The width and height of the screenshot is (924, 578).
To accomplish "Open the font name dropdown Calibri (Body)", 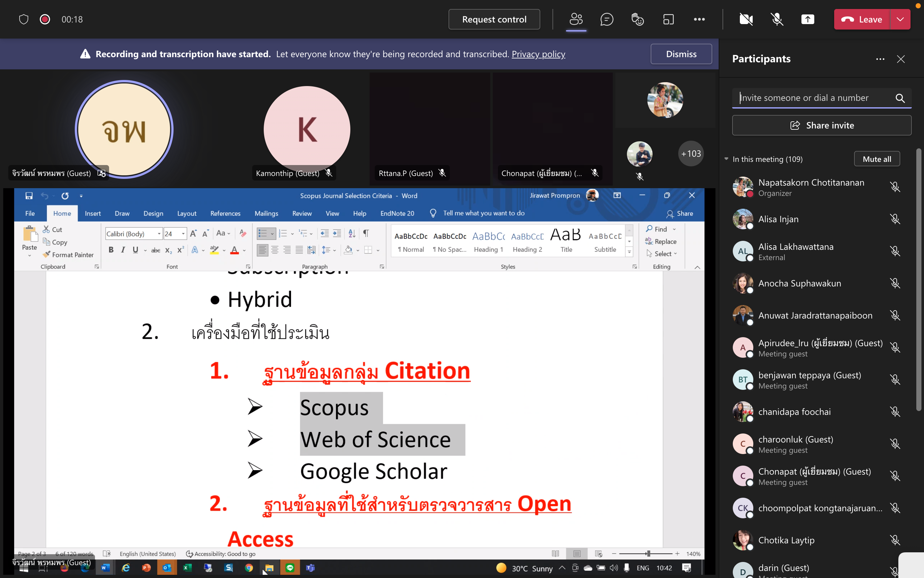I will click(x=159, y=233).
